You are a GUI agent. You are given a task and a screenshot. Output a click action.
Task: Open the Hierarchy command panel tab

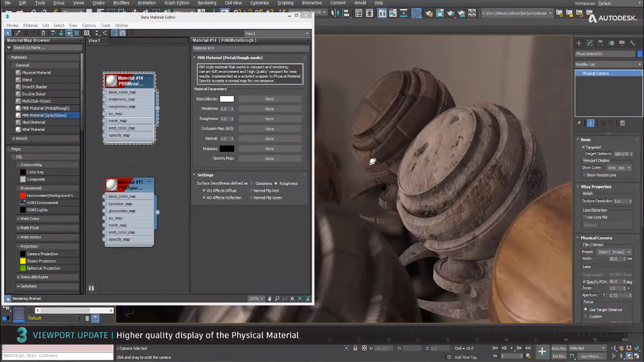coord(601,43)
